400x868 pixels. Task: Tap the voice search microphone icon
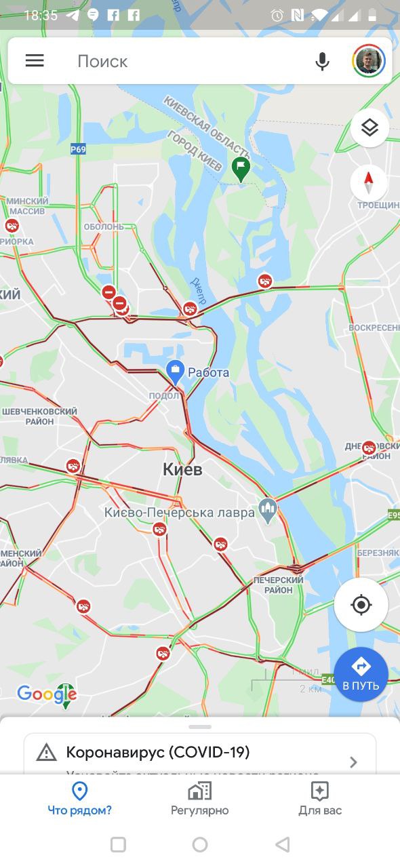pos(323,62)
